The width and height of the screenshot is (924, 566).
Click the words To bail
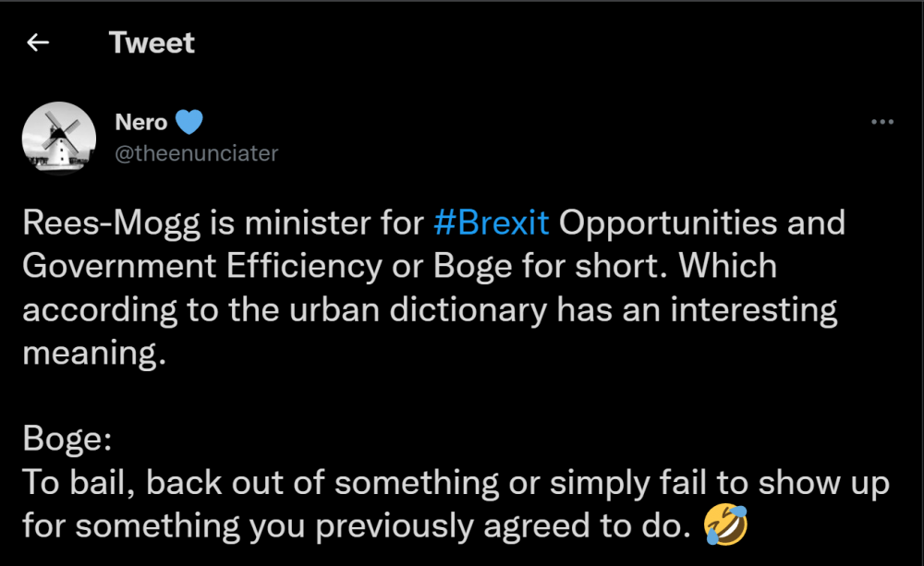coord(78,482)
